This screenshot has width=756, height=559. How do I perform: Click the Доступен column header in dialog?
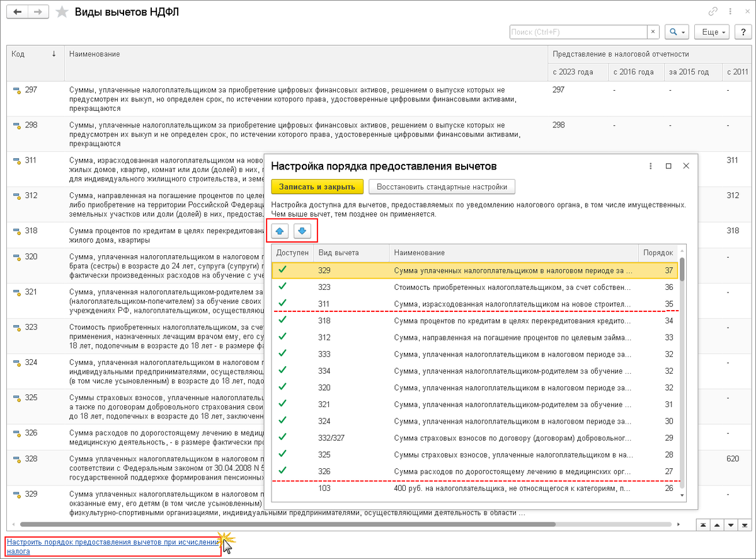tap(292, 253)
